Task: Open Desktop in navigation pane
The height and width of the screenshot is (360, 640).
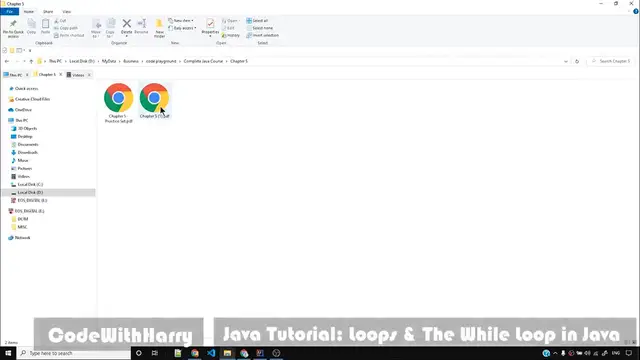Action: [25, 136]
